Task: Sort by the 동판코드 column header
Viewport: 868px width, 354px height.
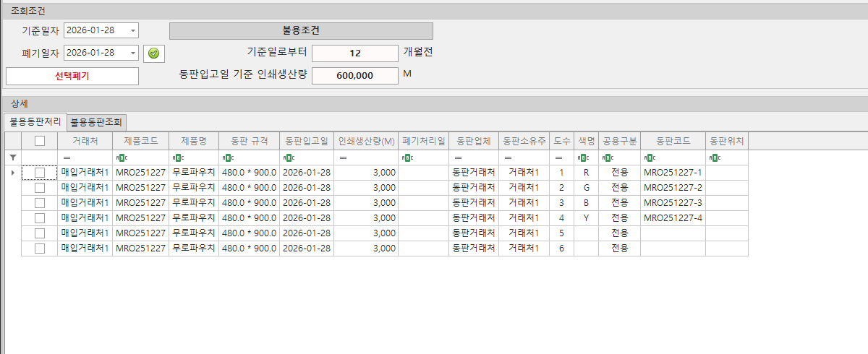Action: (673, 141)
